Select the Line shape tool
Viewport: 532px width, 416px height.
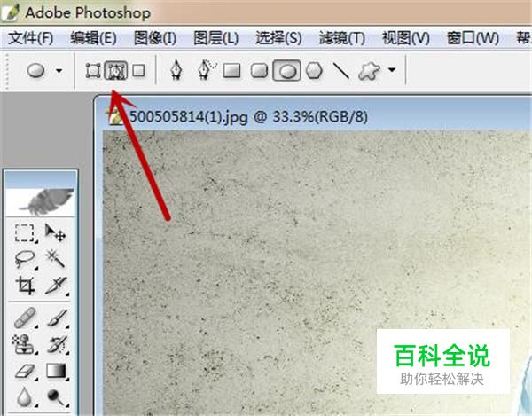[x=341, y=71]
